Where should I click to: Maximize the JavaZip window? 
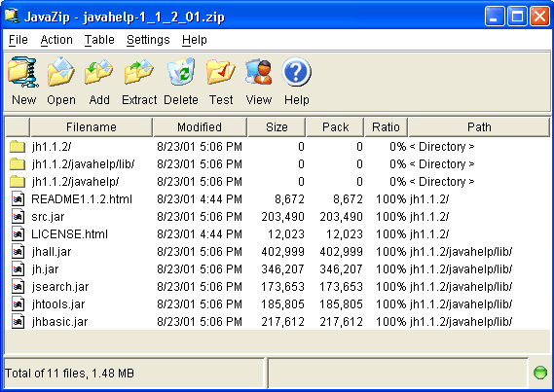(x=517, y=17)
